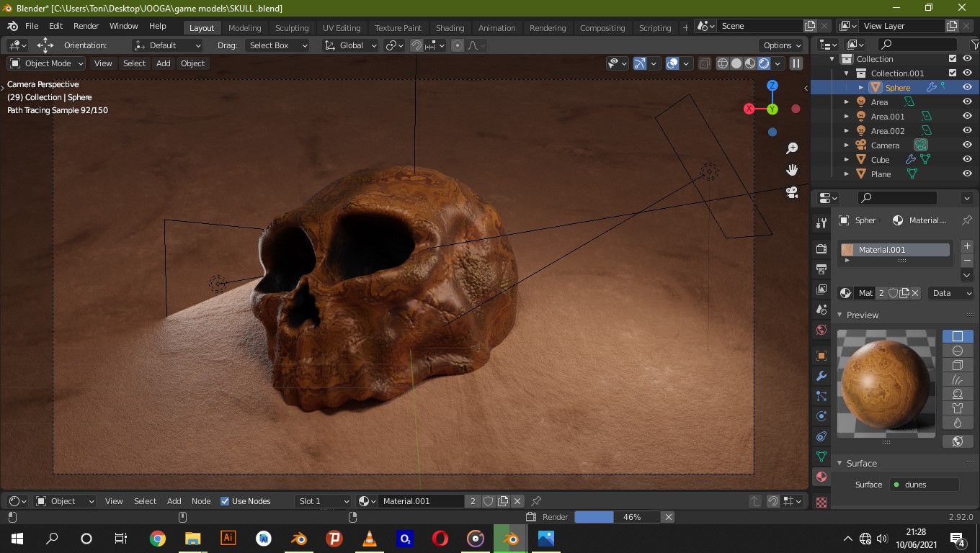Open the Data link dropdown

tap(951, 293)
